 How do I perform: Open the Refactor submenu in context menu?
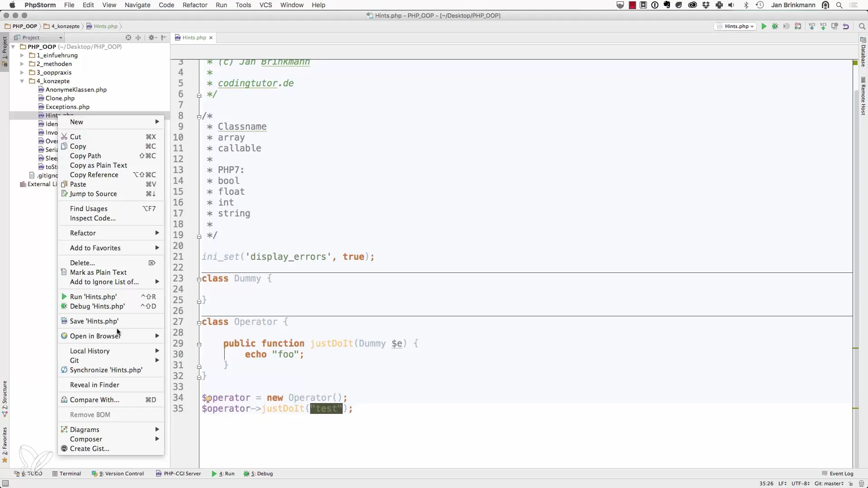(x=111, y=233)
